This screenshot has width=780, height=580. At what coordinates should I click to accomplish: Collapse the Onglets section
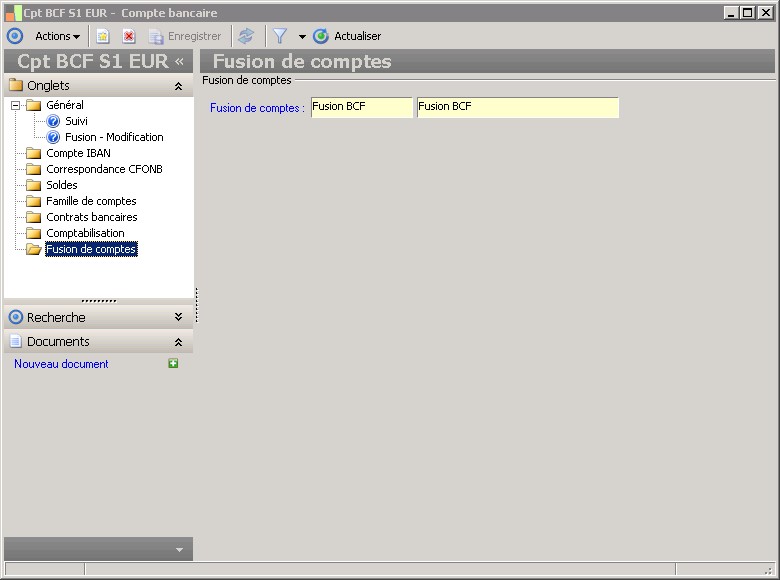pyautogui.click(x=178, y=86)
